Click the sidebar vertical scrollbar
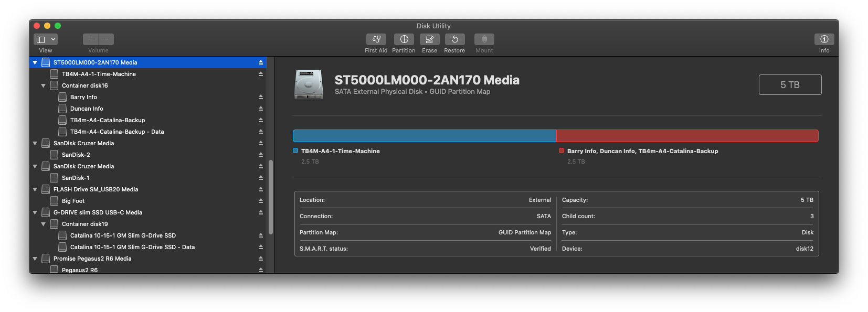Viewport: 868px width, 312px height. tap(271, 197)
